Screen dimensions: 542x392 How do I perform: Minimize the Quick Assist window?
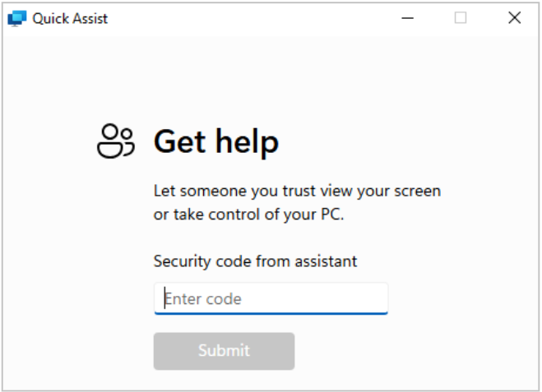[x=406, y=18]
